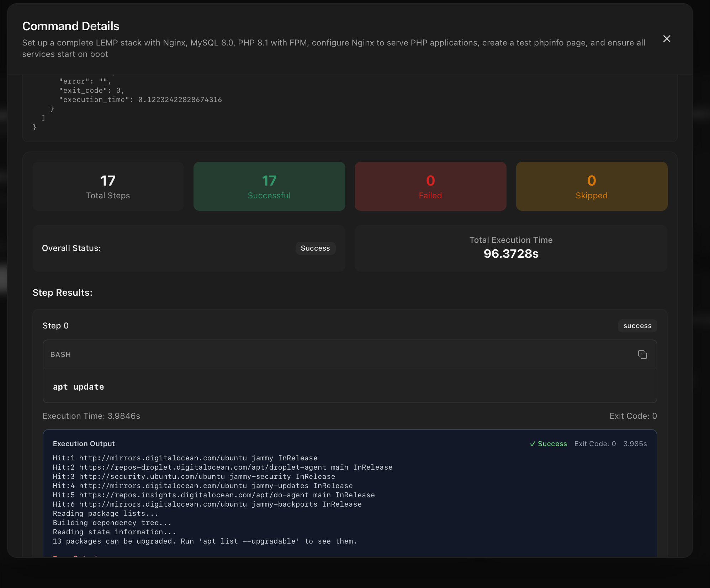Click the Execution Time 3.9846s text

tap(91, 416)
